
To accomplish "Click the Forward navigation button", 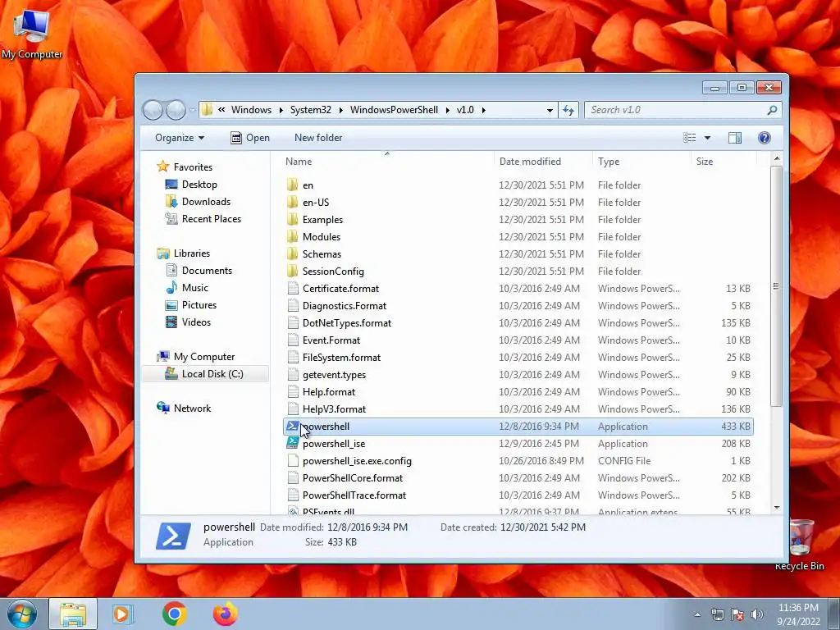I will click(176, 110).
